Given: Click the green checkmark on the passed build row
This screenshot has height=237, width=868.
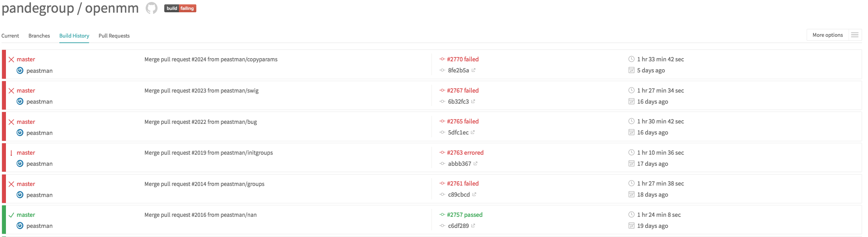Looking at the screenshot, I should (x=11, y=214).
